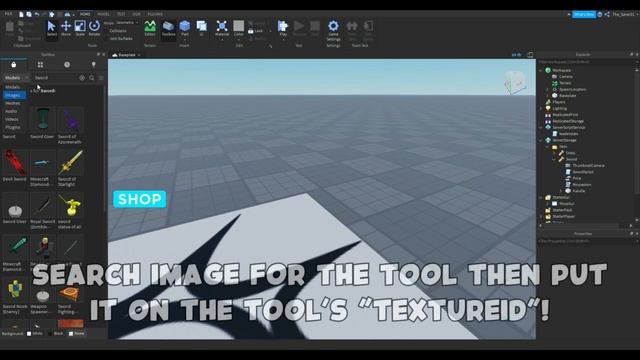The image size is (640, 360).
Task: Switch to the VIEW ribbon tab
Action: pos(136,14)
